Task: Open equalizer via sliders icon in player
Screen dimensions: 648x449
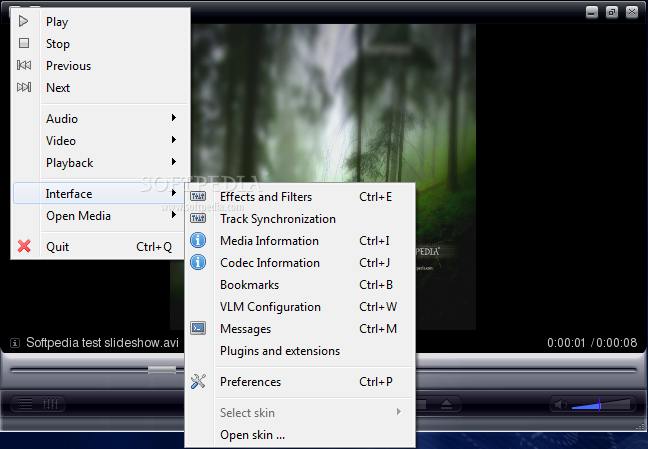Action: 51,404
